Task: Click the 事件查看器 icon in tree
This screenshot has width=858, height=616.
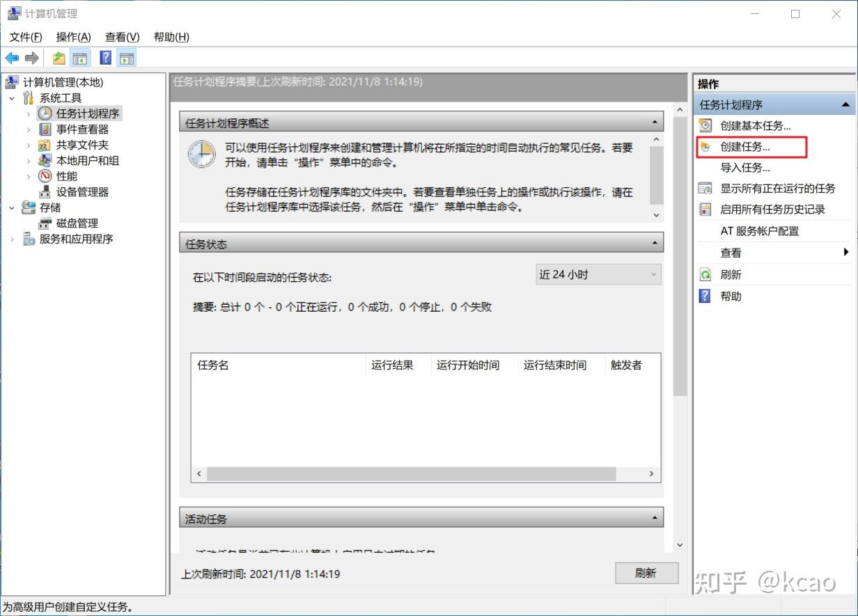Action: tap(45, 129)
